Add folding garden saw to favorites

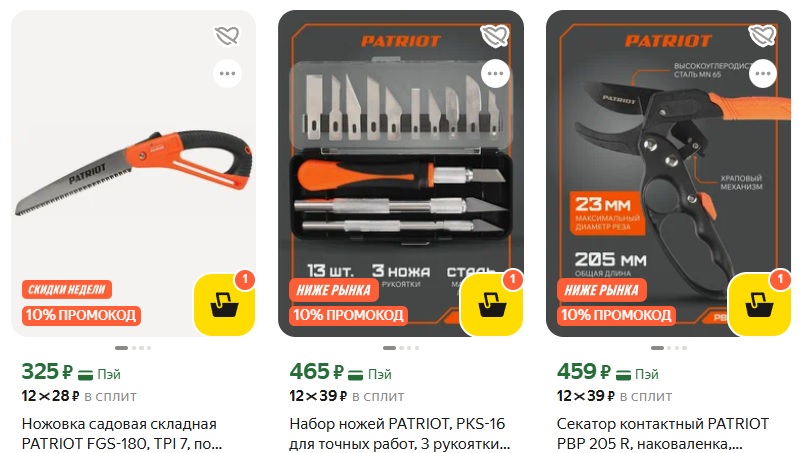[227, 36]
